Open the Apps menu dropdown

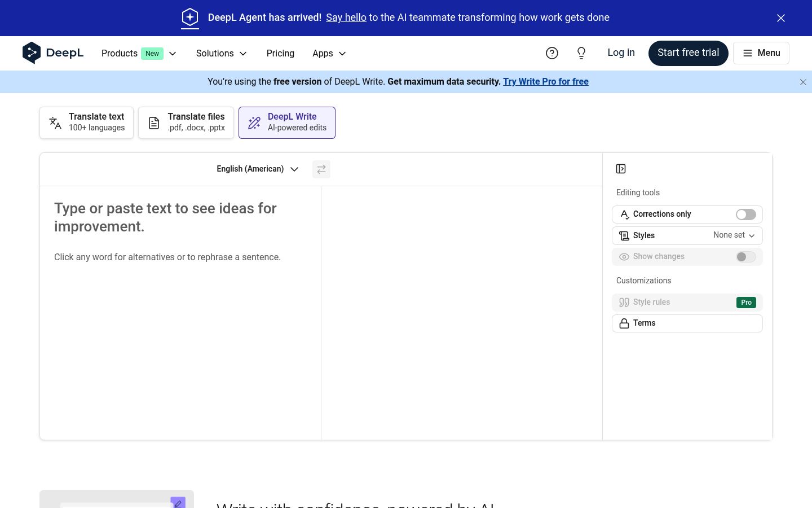click(x=329, y=54)
